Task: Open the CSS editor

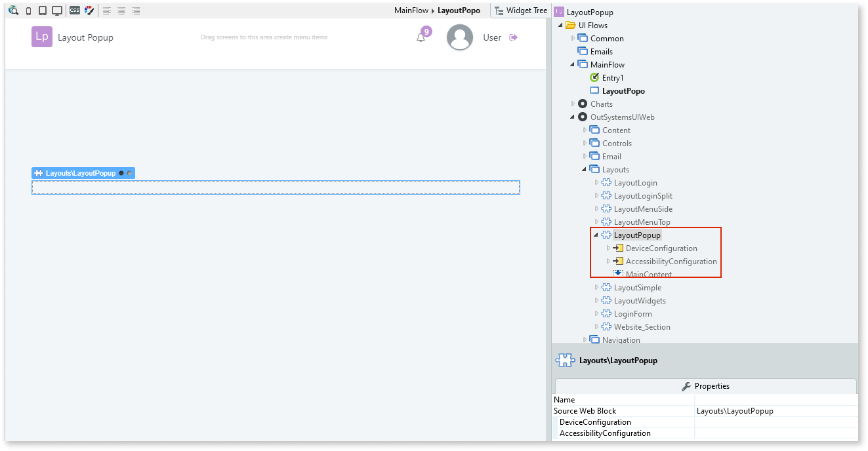Action: pos(75,10)
